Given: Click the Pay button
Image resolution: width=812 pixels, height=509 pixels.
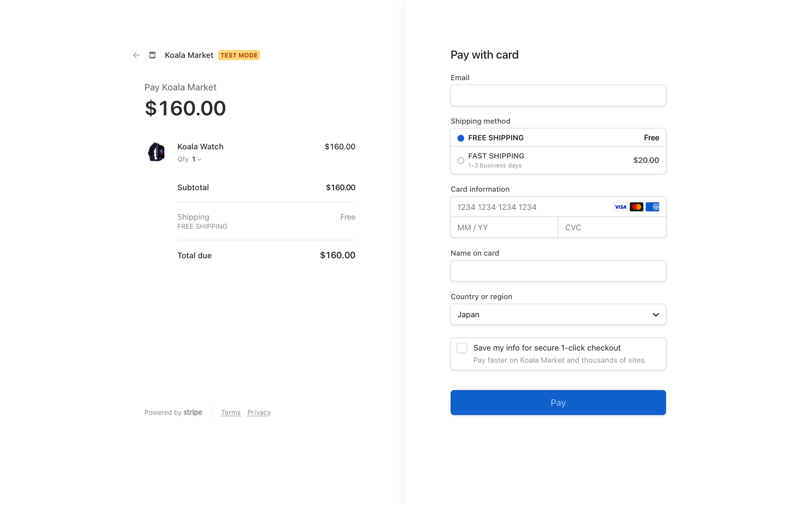Looking at the screenshot, I should pyautogui.click(x=558, y=402).
